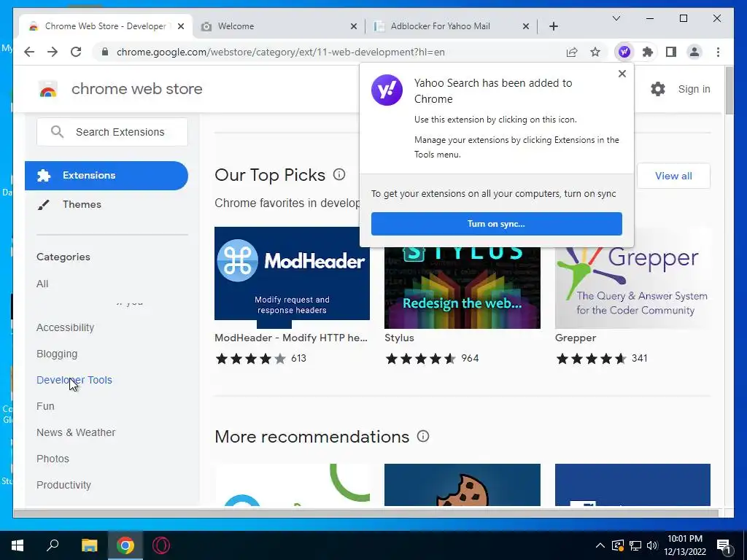This screenshot has height=560, width=747.
Task: Click the View all button
Action: [x=673, y=176]
